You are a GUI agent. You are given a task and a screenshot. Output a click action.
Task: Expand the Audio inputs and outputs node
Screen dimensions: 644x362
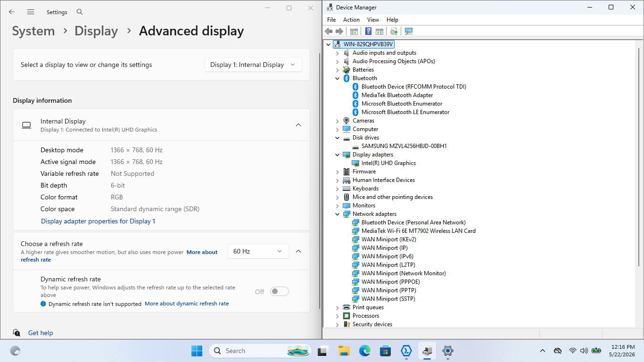coord(338,53)
